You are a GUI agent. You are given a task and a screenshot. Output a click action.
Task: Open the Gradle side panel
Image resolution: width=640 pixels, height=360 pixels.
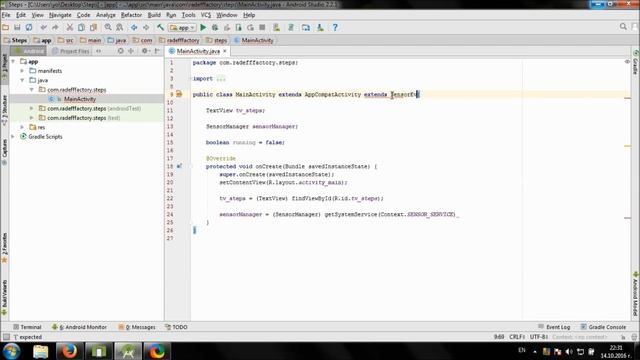[636, 62]
